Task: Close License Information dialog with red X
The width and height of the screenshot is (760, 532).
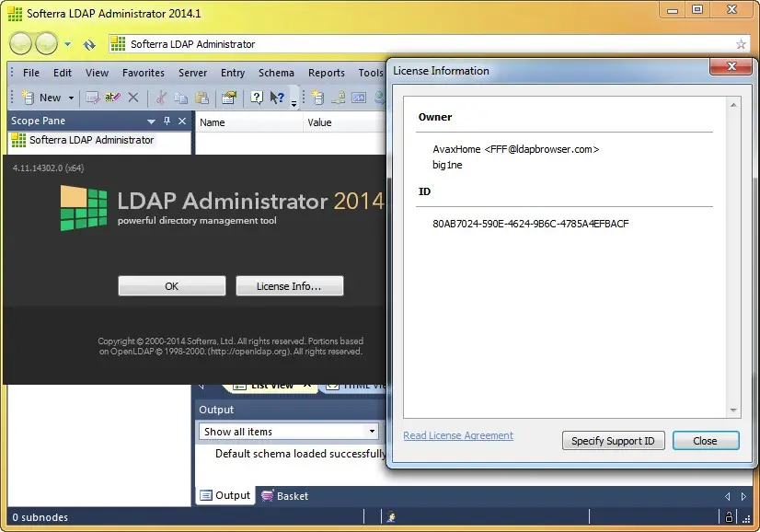Action: [731, 67]
